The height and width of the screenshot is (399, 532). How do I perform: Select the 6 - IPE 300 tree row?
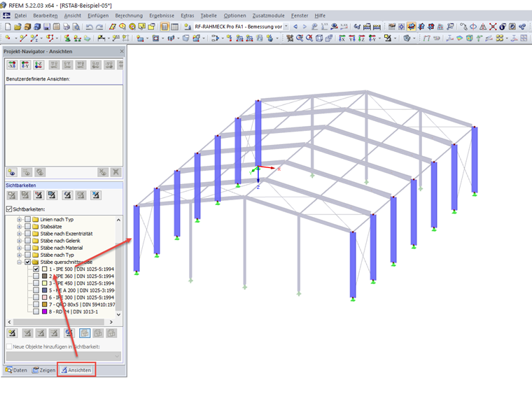tap(81, 297)
